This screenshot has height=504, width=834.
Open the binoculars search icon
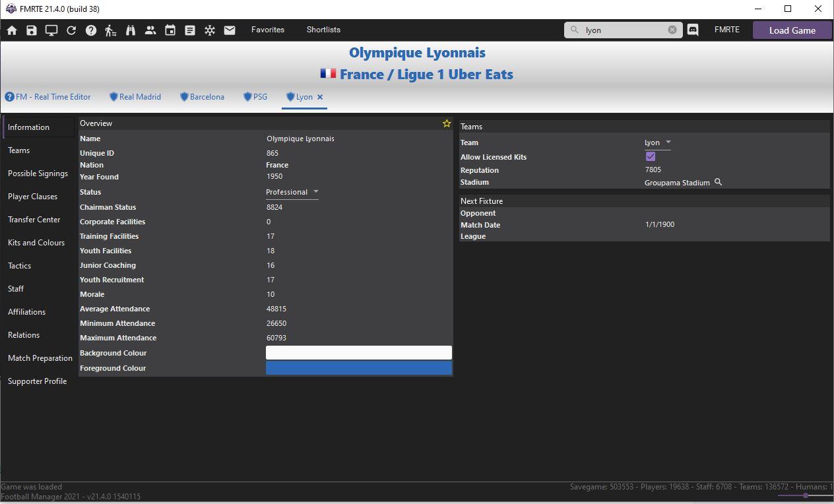131,30
